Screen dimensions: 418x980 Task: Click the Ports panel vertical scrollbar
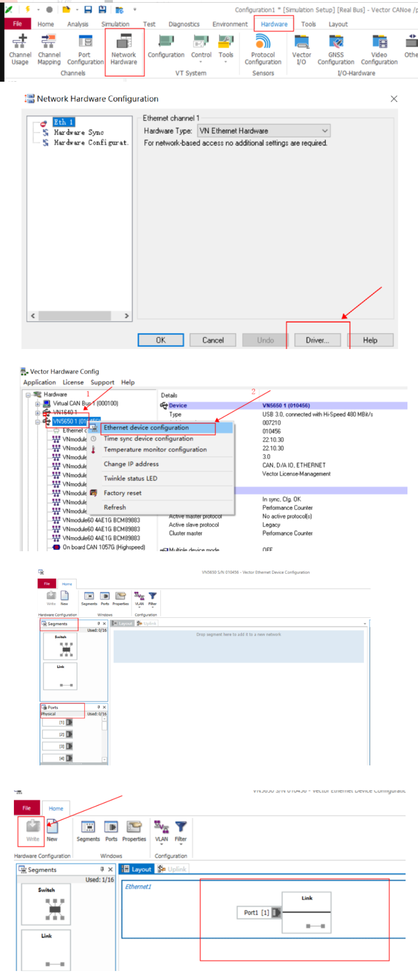click(104, 739)
